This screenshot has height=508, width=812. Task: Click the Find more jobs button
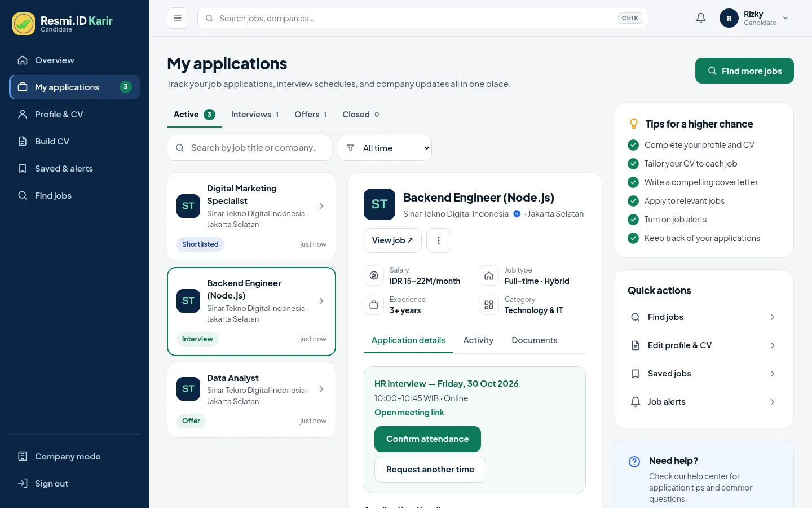744,71
